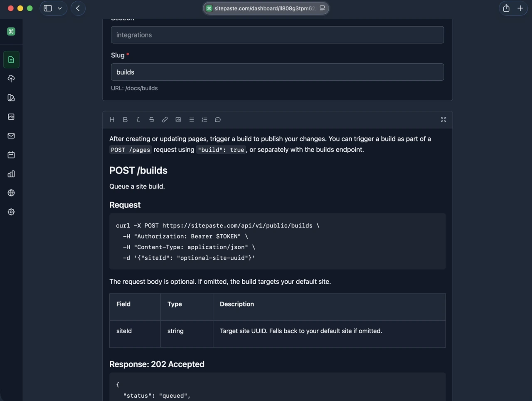Click the 'Target site UUID' description cell

pyautogui.click(x=329, y=334)
